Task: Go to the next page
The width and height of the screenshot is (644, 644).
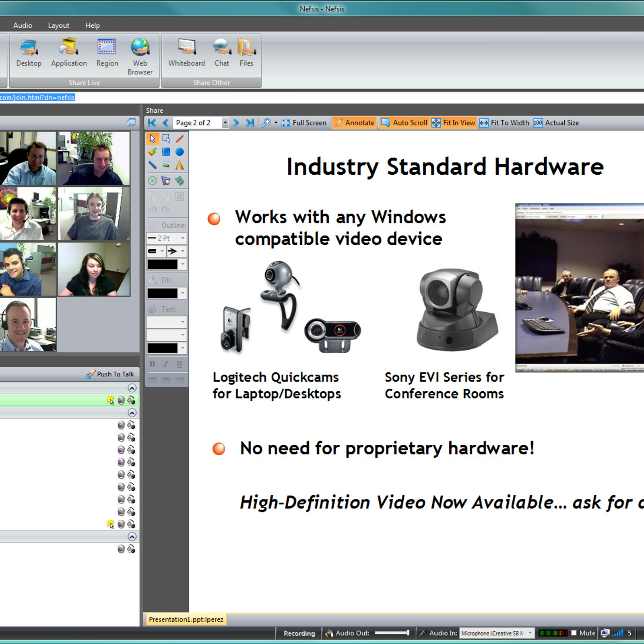Action: pos(236,123)
